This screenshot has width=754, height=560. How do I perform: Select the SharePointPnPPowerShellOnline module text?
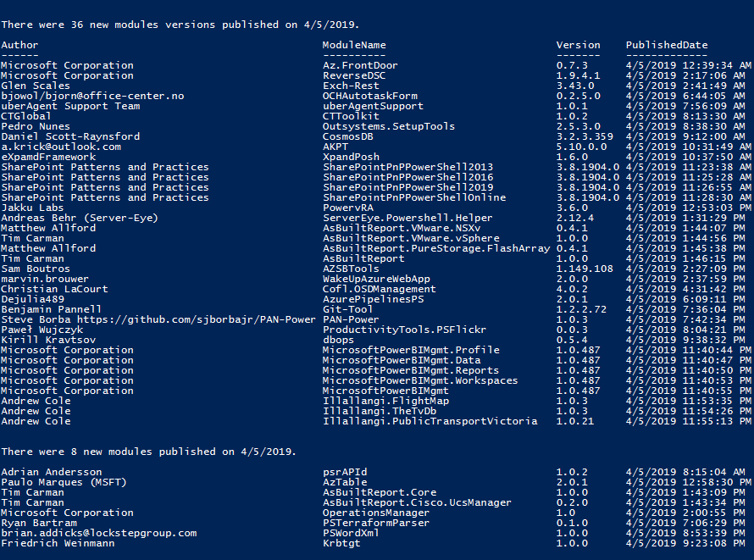[x=414, y=197]
